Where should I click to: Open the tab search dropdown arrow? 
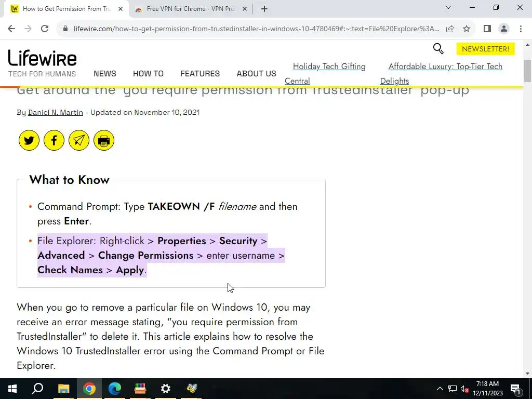(448, 7)
